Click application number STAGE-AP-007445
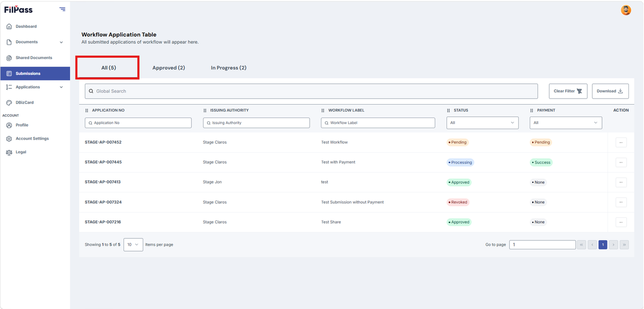 coord(103,162)
